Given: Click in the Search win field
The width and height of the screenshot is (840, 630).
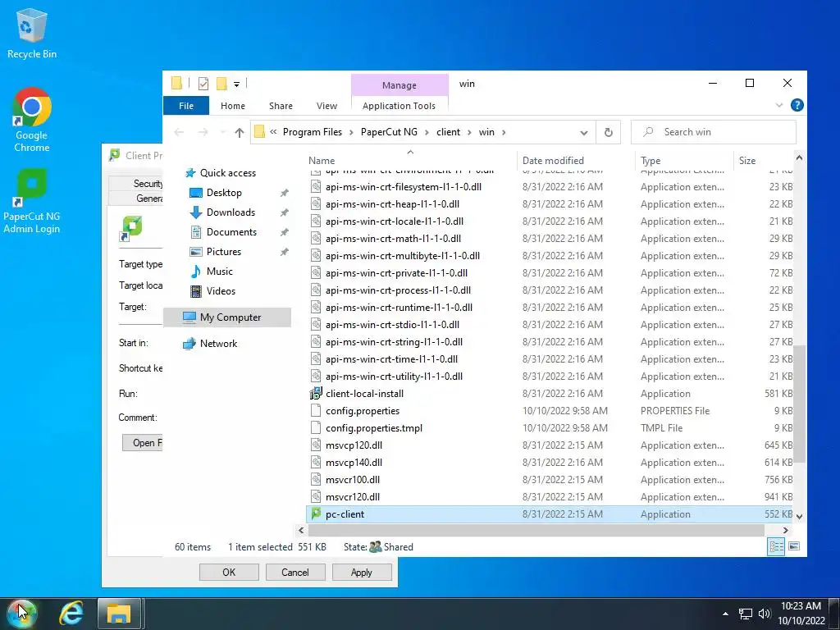Looking at the screenshot, I should coord(714,132).
